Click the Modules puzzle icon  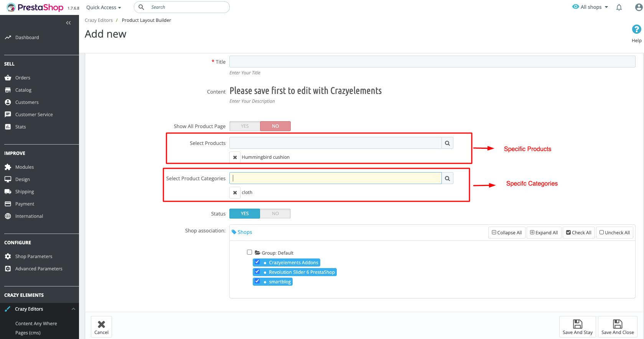(8, 167)
